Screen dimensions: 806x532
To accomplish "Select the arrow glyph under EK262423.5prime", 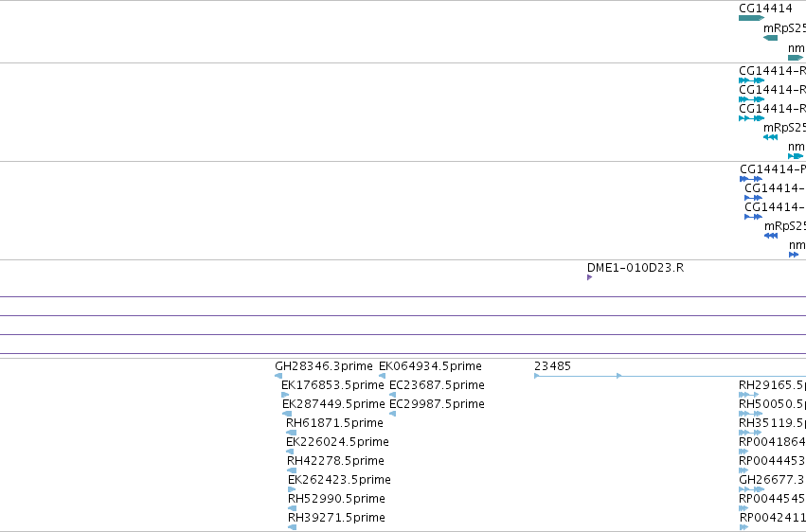I will click(292, 490).
